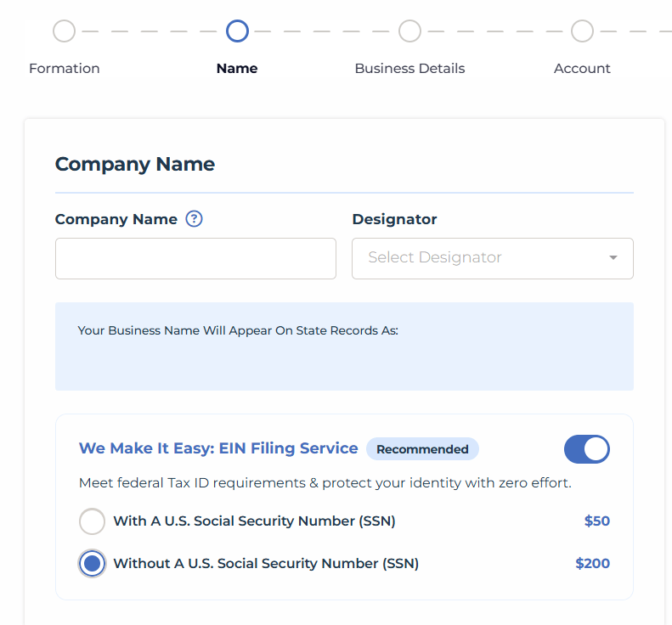Click the $200 no-SSN price label
Image resolution: width=672 pixels, height=625 pixels.
[x=592, y=563]
